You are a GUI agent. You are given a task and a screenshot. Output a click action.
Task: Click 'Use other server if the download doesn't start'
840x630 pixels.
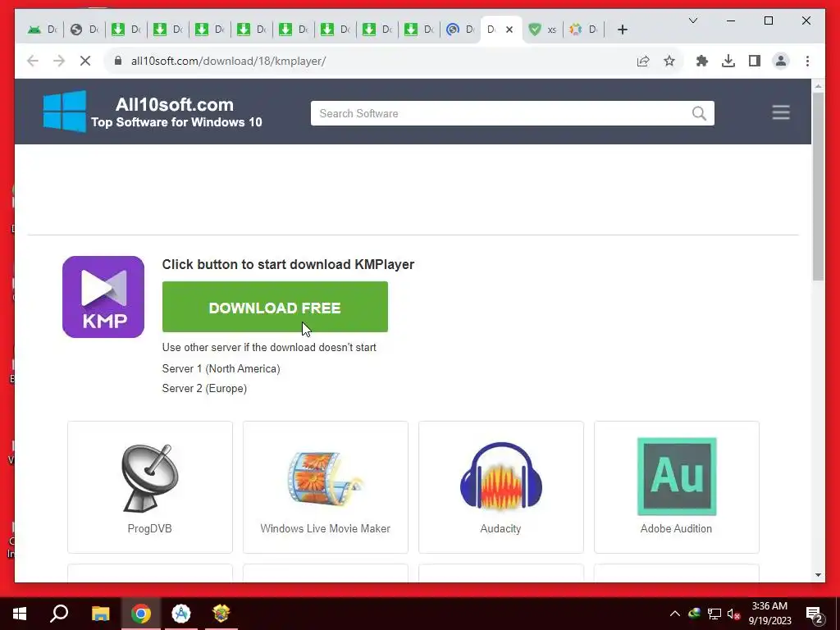tap(269, 347)
